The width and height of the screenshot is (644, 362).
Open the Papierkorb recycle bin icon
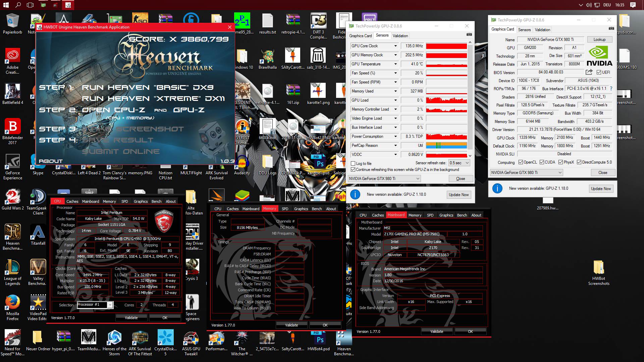pos(12,24)
